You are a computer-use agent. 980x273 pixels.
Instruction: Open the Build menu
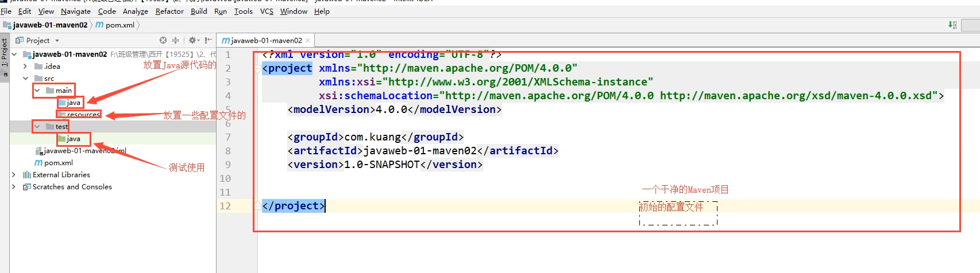(199, 11)
